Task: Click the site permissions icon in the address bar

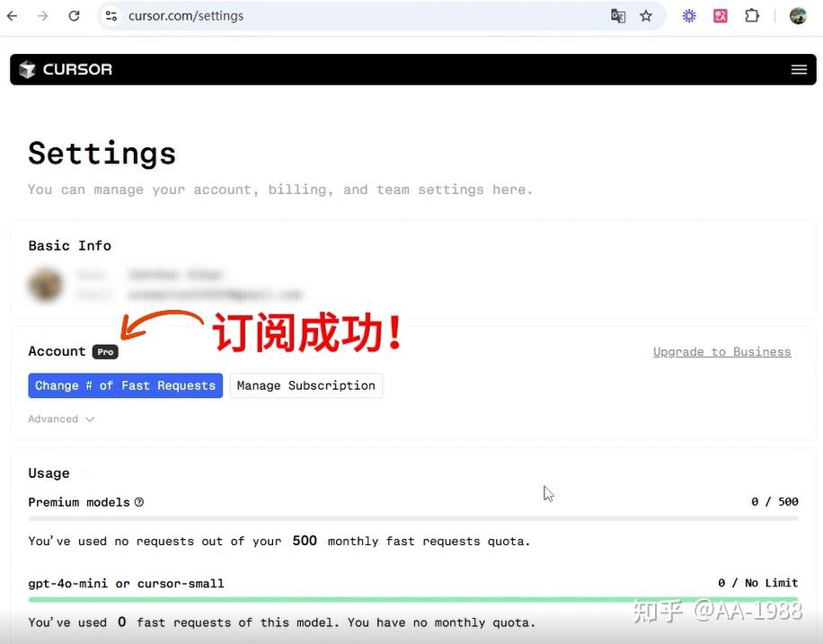Action: click(112, 15)
